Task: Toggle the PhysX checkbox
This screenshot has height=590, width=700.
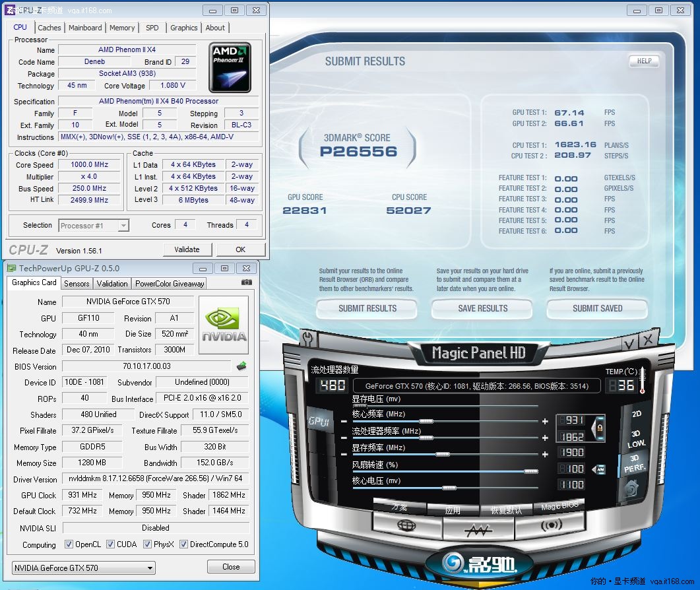Action: [x=148, y=544]
